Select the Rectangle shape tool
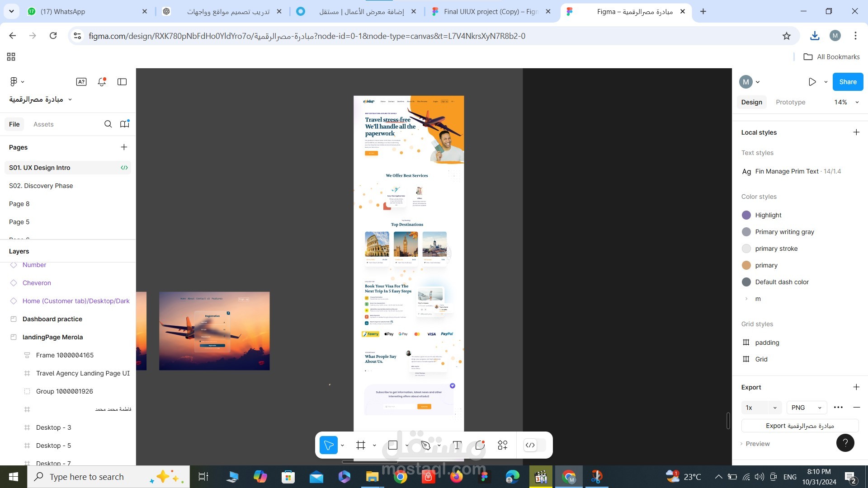868x488 pixels. (x=393, y=445)
